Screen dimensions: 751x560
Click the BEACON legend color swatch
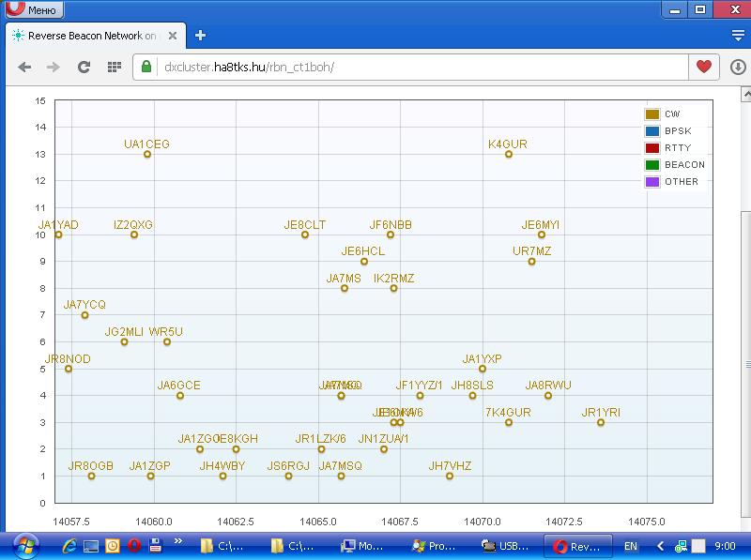tap(652, 165)
